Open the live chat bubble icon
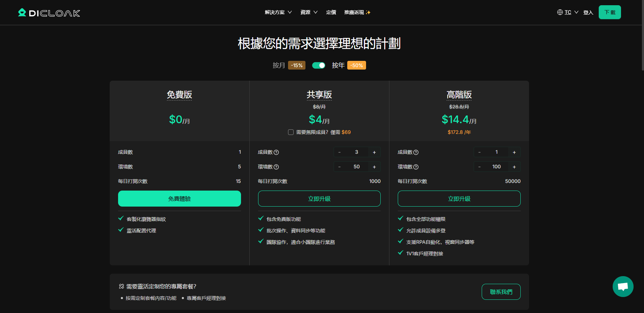644x313 pixels. coord(623,287)
